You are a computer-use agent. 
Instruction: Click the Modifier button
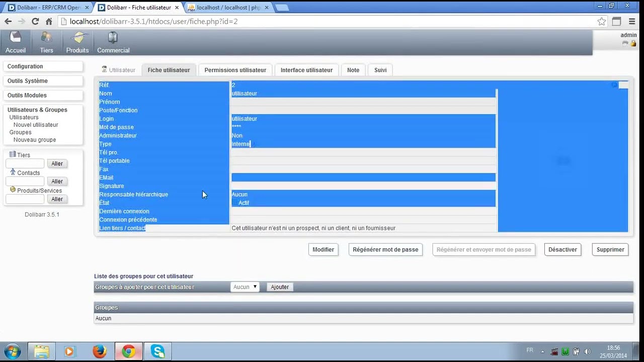click(323, 249)
